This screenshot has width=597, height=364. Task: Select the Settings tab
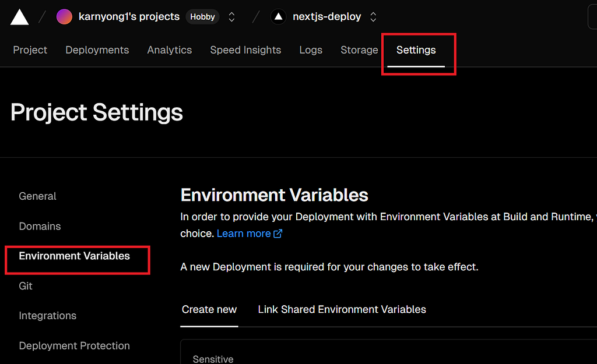[x=416, y=50]
